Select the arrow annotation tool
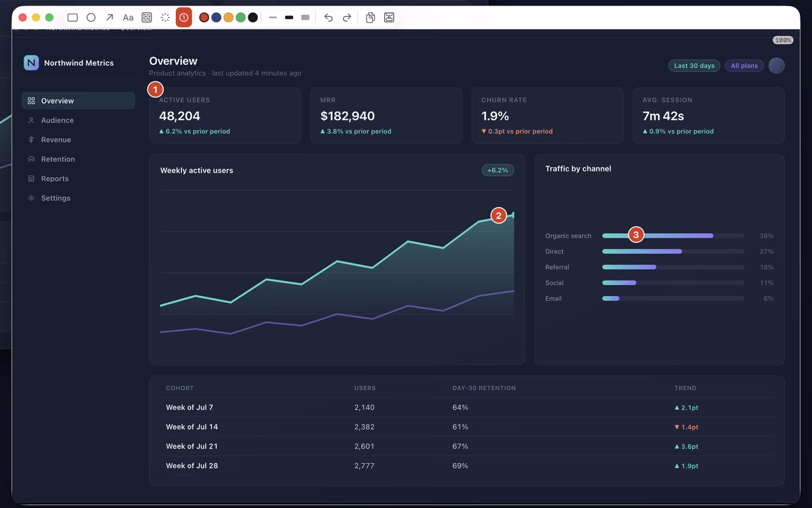The height and width of the screenshot is (508, 812). 110,18
